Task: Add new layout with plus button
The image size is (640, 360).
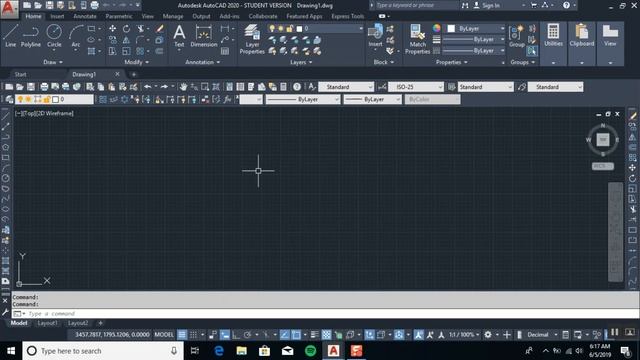Action: click(100, 323)
